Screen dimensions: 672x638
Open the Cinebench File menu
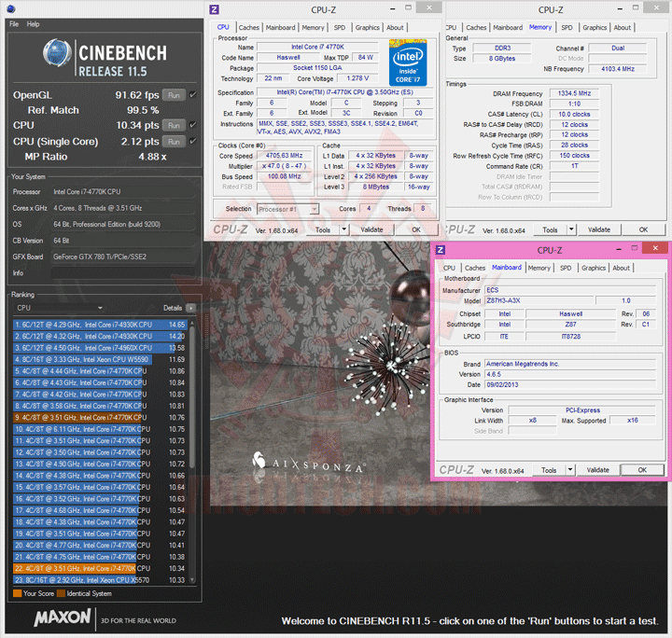(x=14, y=24)
